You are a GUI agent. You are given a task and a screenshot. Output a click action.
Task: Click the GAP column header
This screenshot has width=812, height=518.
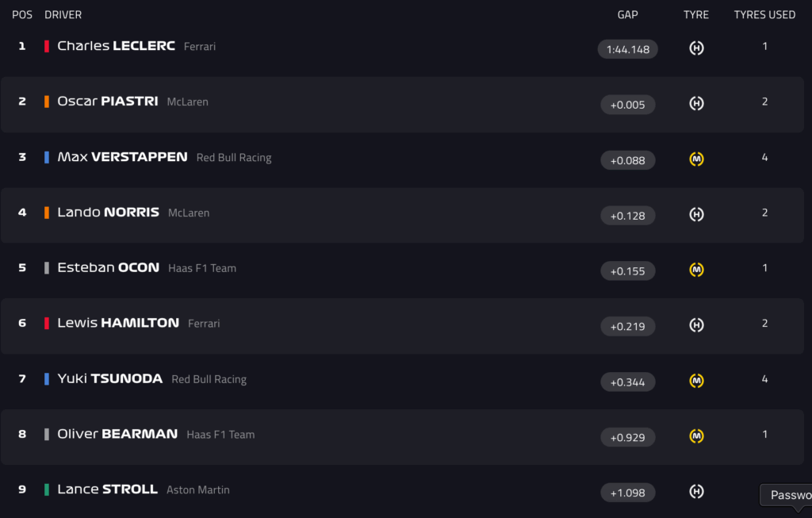click(x=627, y=14)
